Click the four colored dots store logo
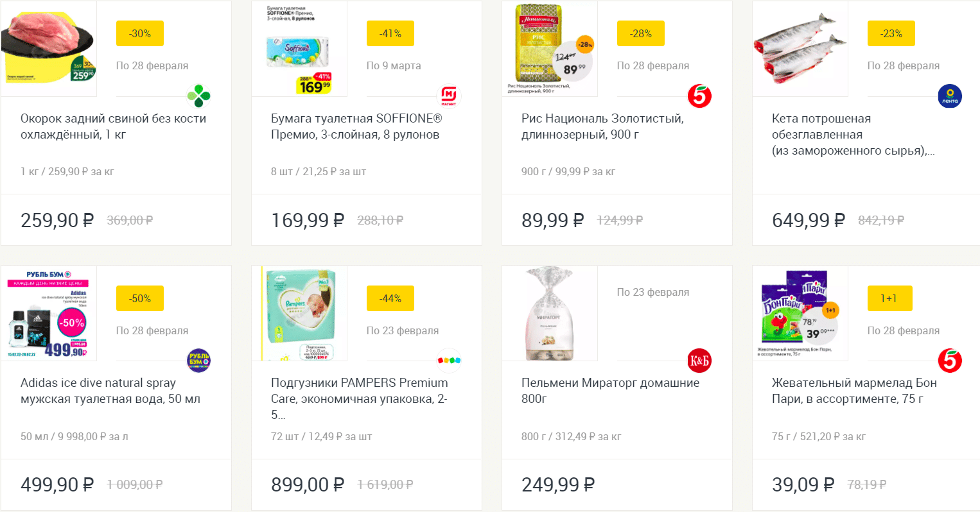Screen dimensions: 980x512 coord(449,361)
